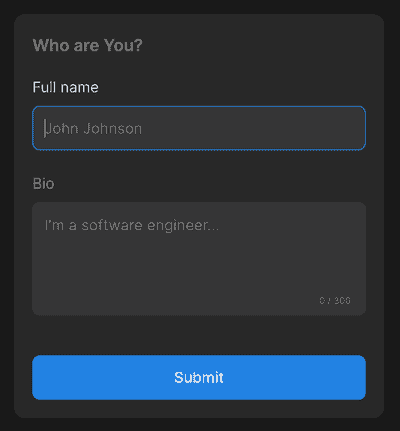Click the "I'm a software engineer..." placeholder

(132, 226)
